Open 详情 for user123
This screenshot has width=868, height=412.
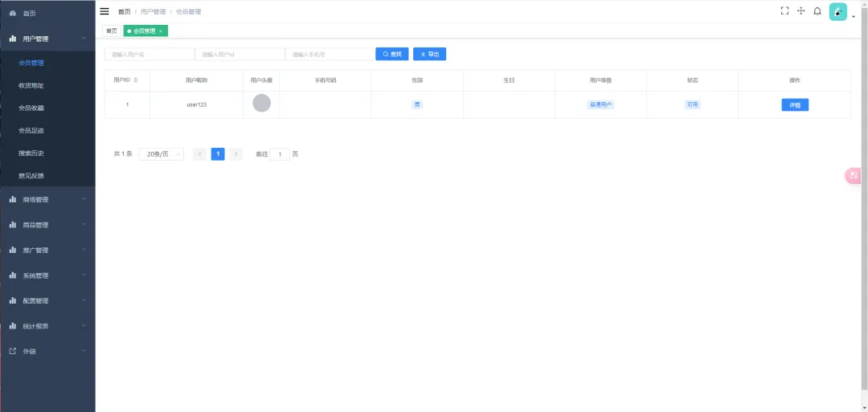[795, 104]
